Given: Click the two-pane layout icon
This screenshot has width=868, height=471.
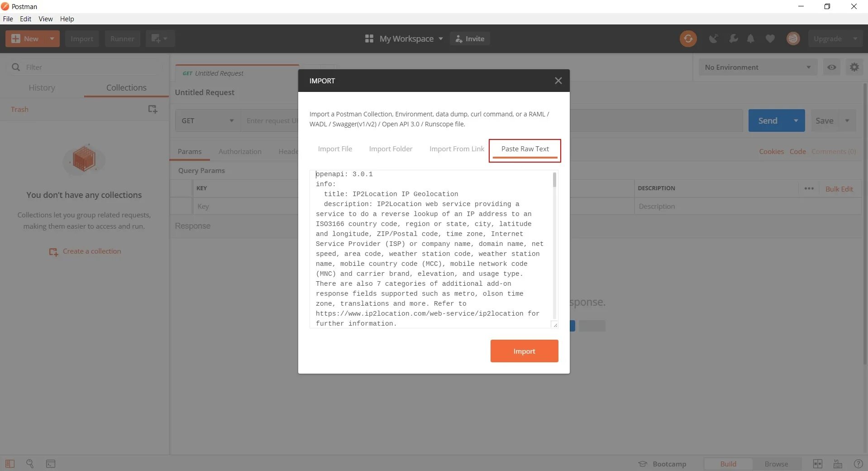Looking at the screenshot, I should point(817,464).
